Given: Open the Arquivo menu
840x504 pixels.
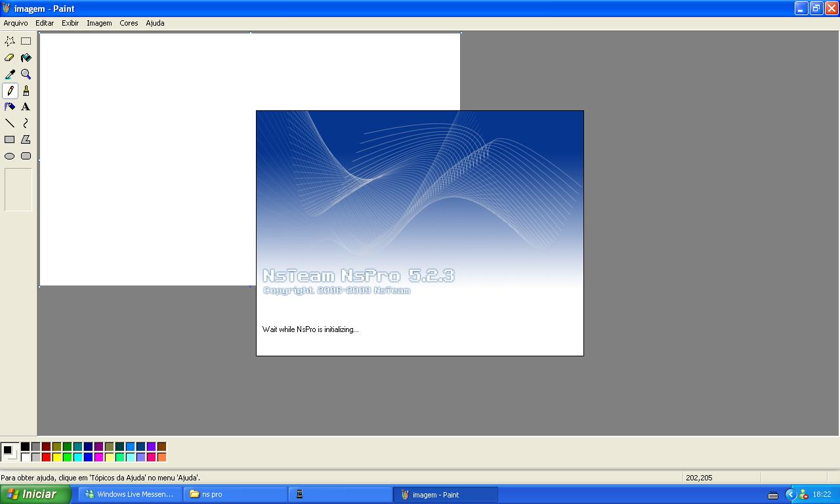Looking at the screenshot, I should click(x=16, y=23).
